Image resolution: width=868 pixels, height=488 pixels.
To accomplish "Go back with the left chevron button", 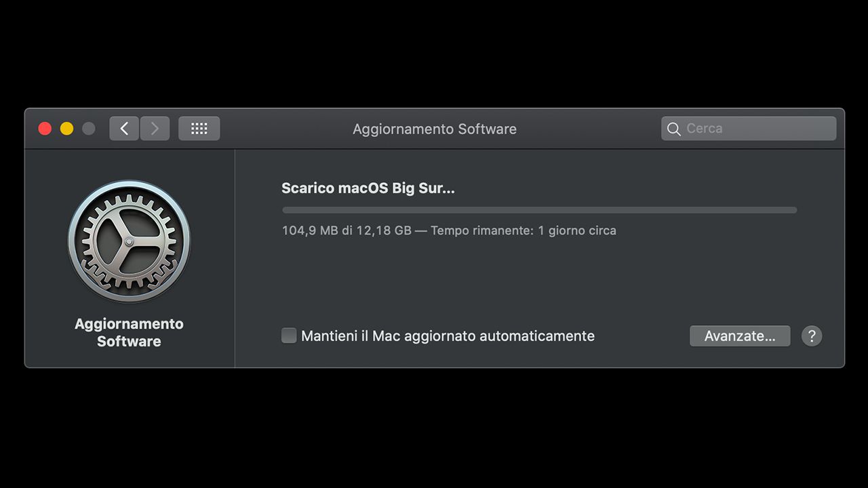I will click(x=124, y=128).
